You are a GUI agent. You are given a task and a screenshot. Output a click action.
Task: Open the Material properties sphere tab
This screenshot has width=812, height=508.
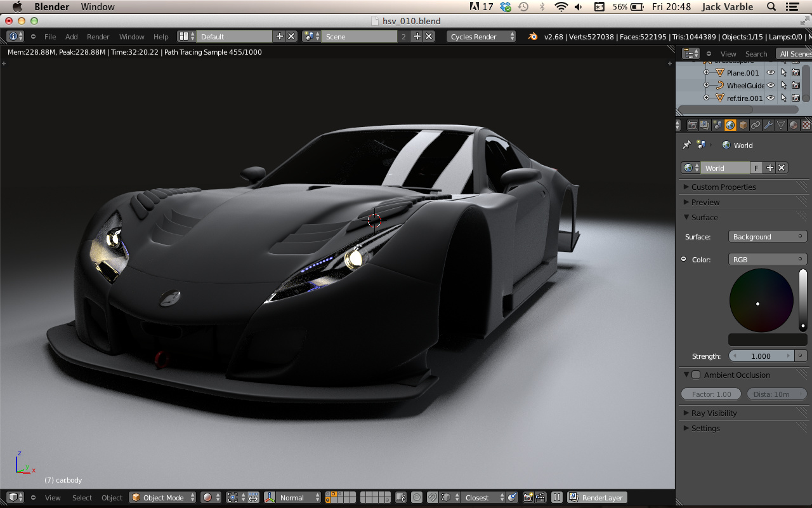coord(794,126)
